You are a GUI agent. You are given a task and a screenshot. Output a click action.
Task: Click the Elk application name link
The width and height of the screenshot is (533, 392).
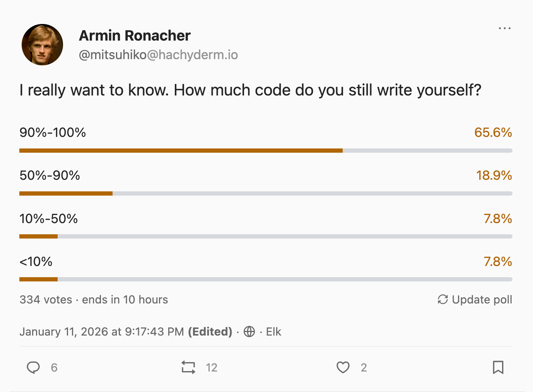click(273, 332)
